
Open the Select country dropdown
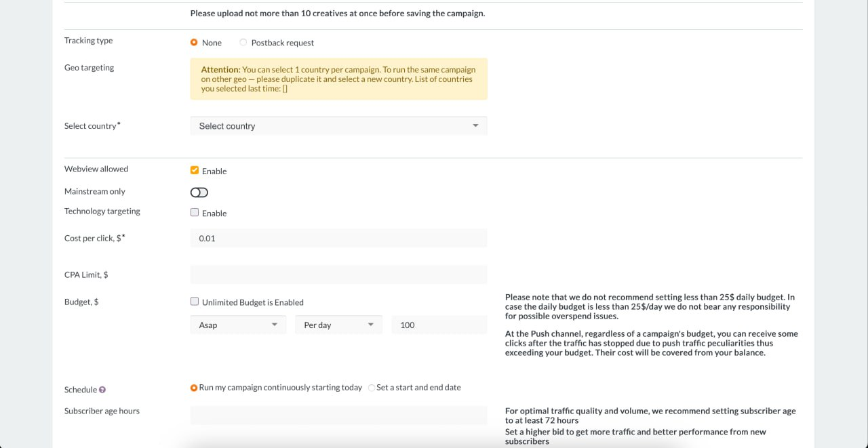click(338, 126)
